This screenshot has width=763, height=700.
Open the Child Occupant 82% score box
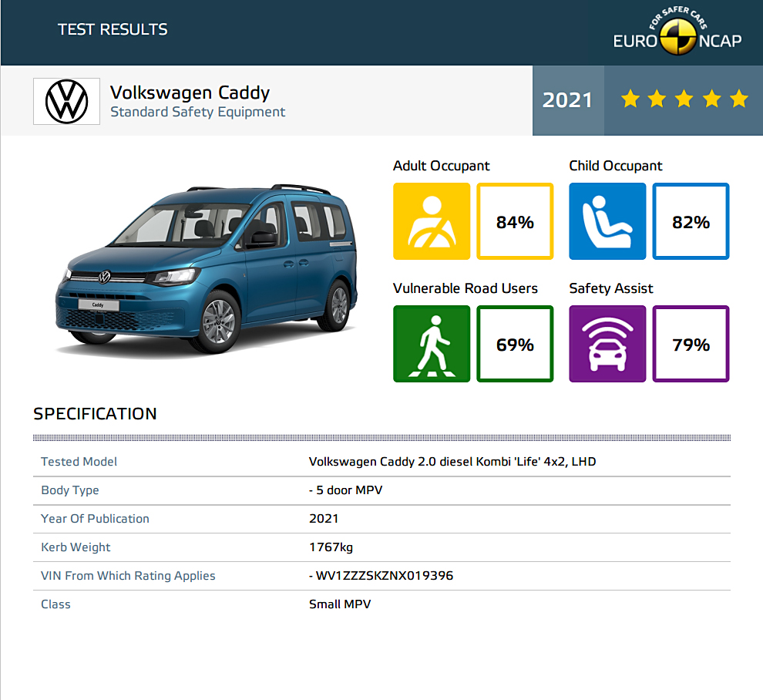pos(691,221)
